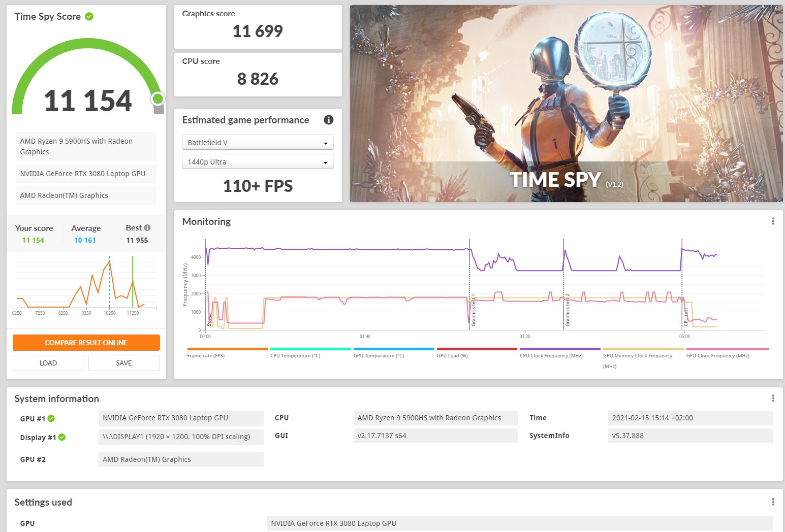785x532 pixels.
Task: Toggle the GPU Clock Frequency pink legend bar
Action: pyautogui.click(x=728, y=349)
